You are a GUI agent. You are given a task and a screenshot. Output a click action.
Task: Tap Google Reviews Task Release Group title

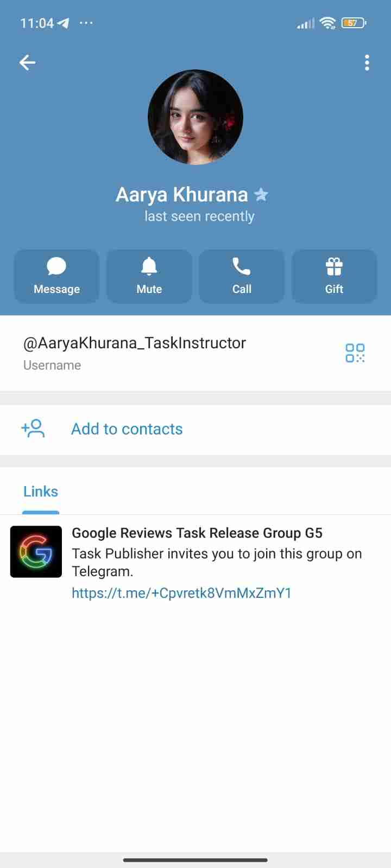point(197,533)
